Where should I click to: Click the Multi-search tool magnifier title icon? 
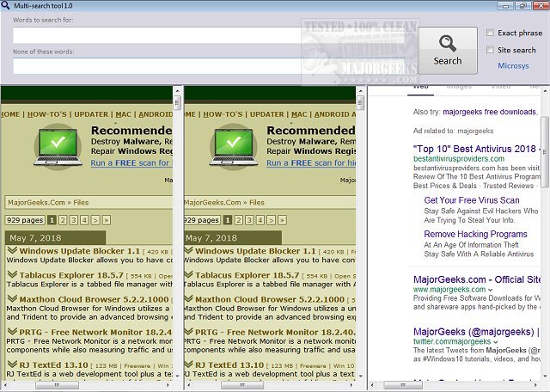[5, 5]
